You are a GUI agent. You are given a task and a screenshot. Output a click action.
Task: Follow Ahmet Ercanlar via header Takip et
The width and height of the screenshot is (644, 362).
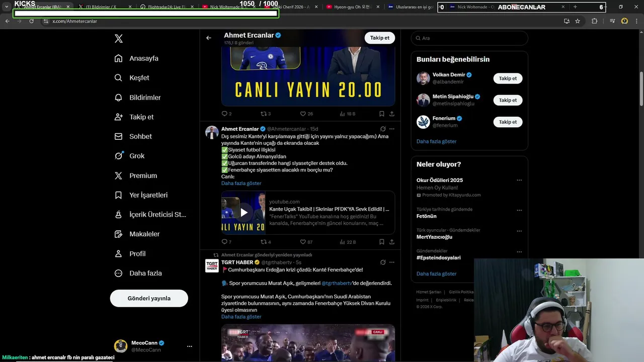click(380, 38)
